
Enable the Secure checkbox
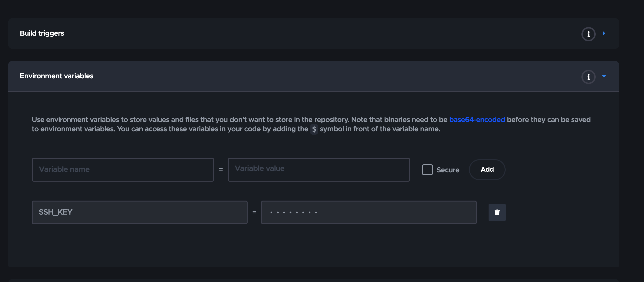tap(427, 169)
